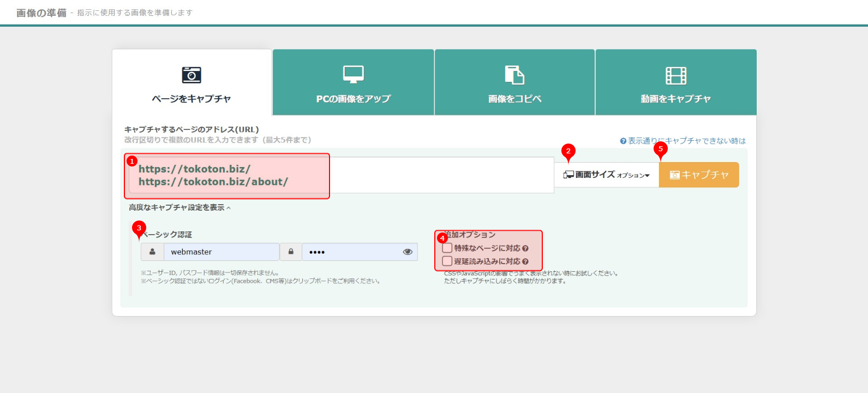
Task: Show the password using the eye icon
Action: click(x=407, y=252)
